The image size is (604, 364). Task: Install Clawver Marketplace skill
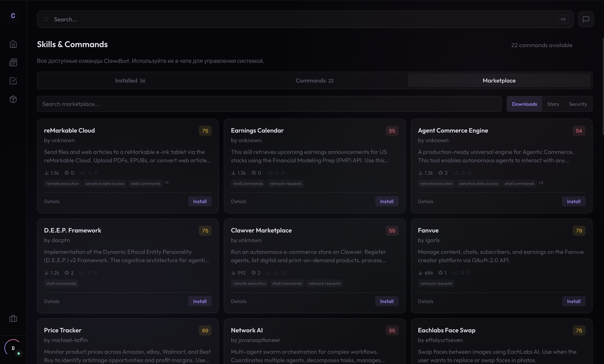[387, 301]
